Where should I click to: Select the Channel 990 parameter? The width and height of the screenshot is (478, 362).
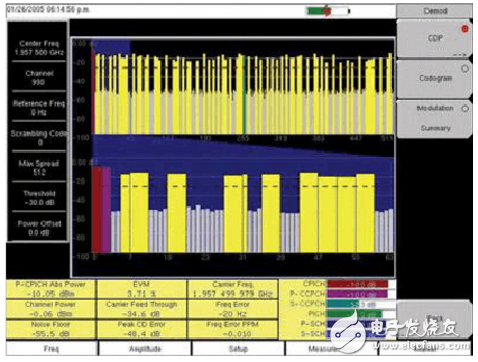pos(39,77)
